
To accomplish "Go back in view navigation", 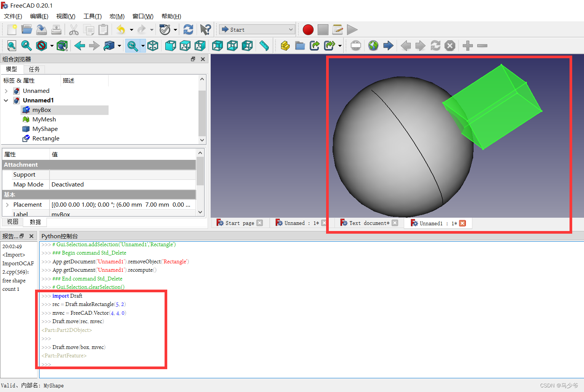I will coord(80,46).
